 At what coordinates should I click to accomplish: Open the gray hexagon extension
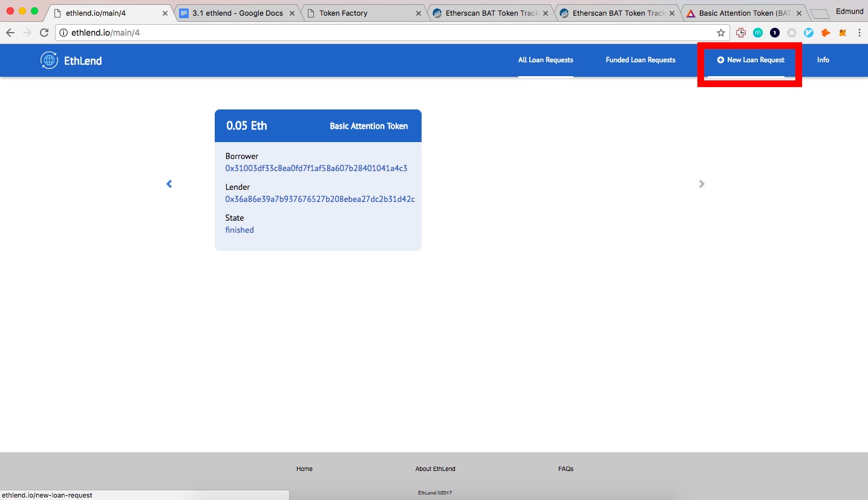click(792, 33)
